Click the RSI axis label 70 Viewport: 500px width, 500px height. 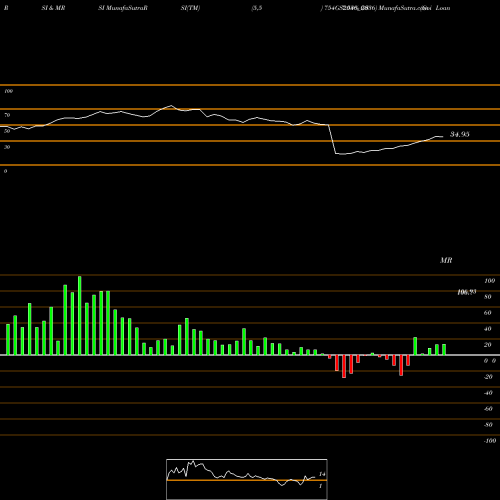click(x=7, y=115)
